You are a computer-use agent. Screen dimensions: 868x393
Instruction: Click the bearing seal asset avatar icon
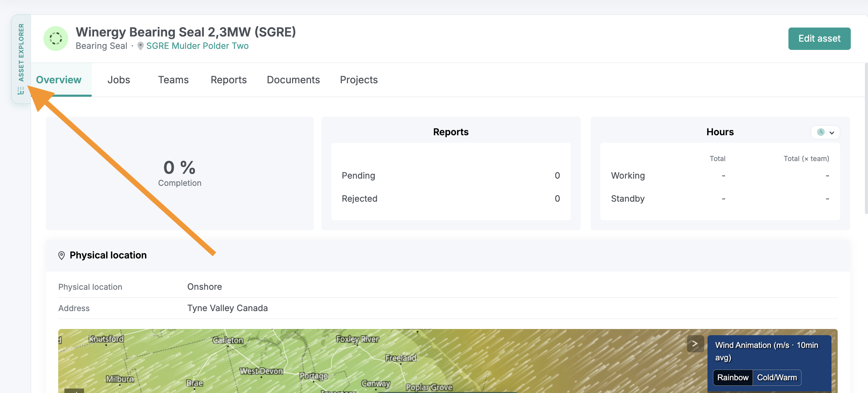(56, 39)
